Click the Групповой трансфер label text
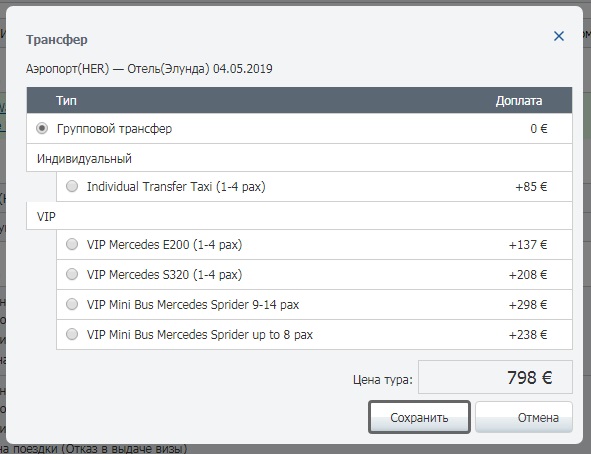 pos(114,128)
